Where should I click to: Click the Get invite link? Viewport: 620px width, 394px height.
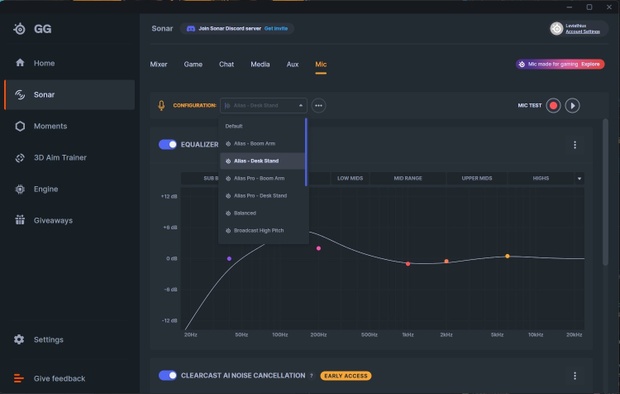276,28
